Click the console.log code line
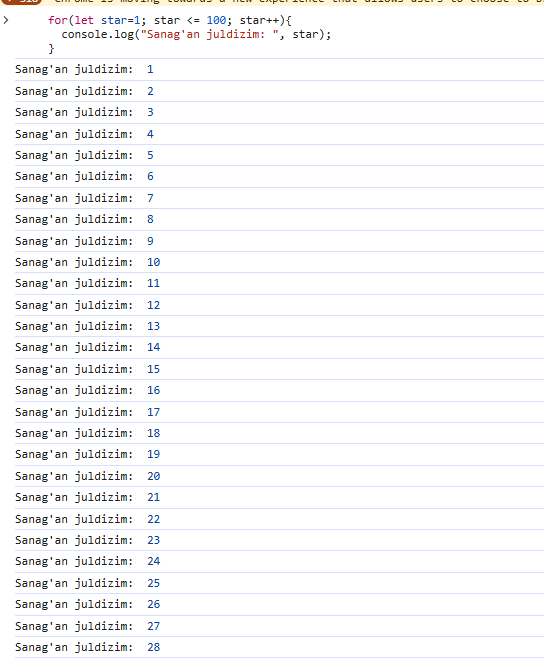The height and width of the screenshot is (661, 544). coord(196,34)
